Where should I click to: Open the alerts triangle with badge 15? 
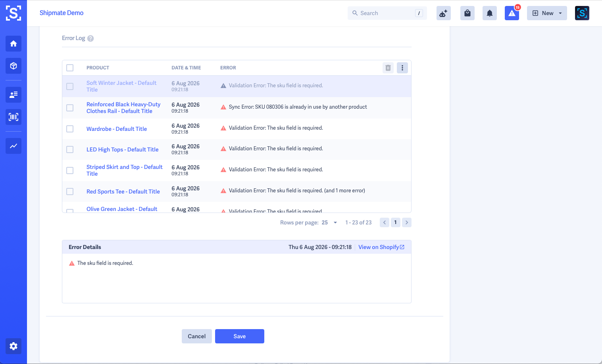tap(512, 13)
